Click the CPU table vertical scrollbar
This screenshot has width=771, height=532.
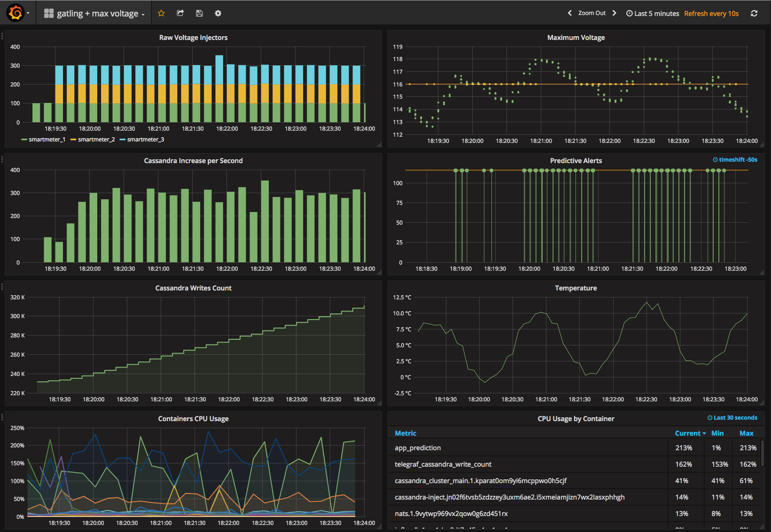[x=763, y=454]
